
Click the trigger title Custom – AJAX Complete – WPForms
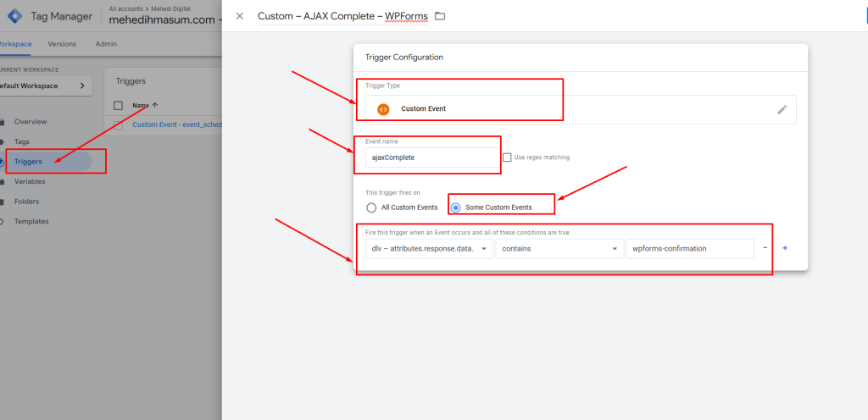(342, 16)
